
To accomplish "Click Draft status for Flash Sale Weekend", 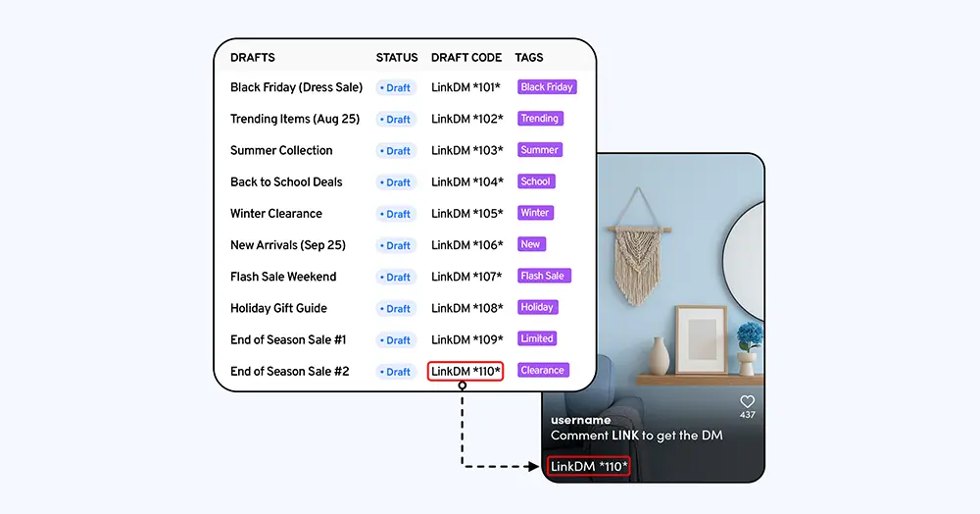I will click(x=396, y=277).
